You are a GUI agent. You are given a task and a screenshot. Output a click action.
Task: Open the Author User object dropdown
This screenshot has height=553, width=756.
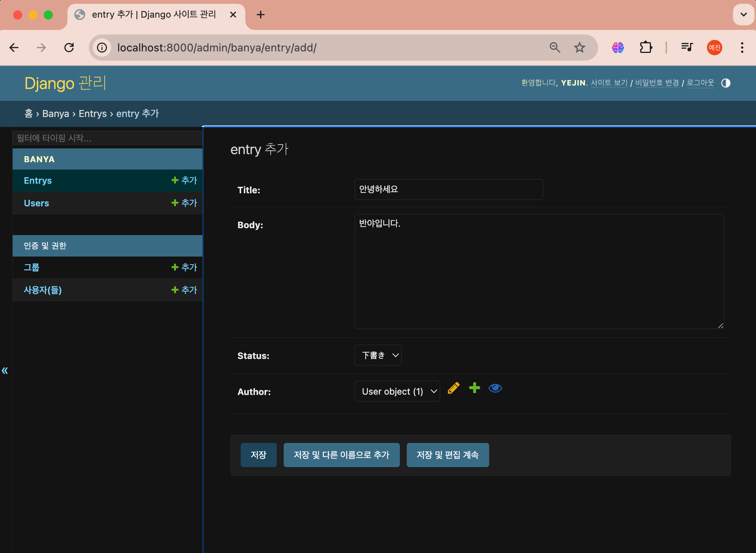coord(397,391)
